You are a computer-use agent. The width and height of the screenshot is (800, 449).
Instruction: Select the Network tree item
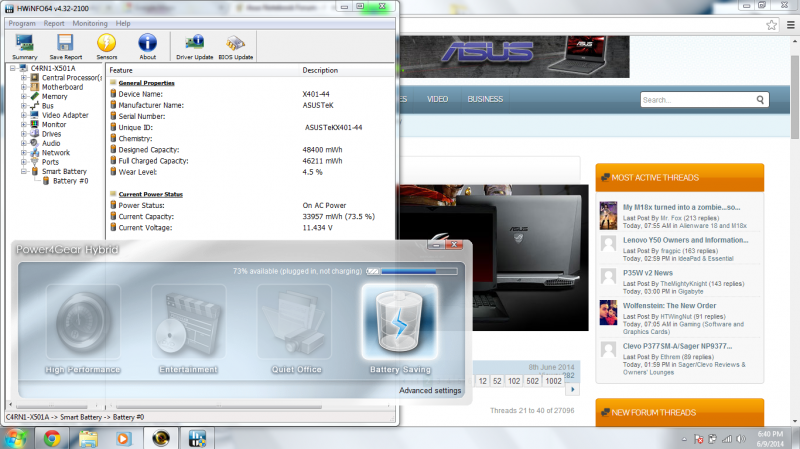pos(56,153)
